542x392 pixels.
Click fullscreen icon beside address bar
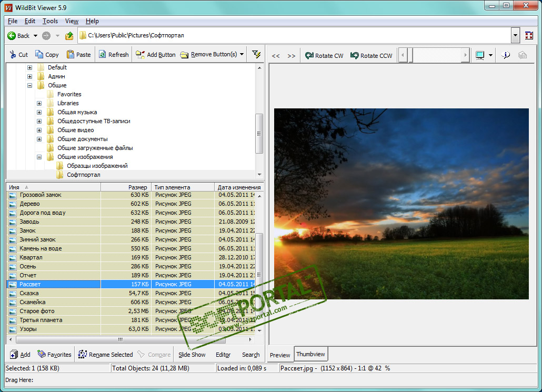coord(529,35)
